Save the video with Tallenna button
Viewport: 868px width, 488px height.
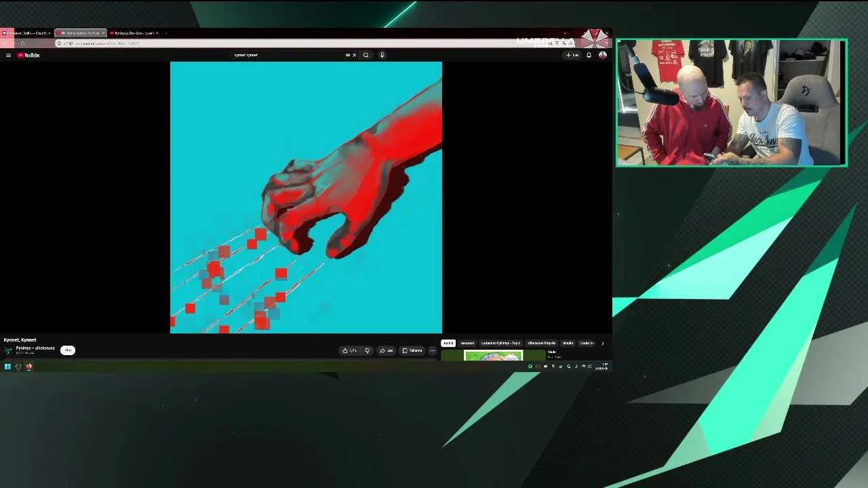(x=412, y=350)
